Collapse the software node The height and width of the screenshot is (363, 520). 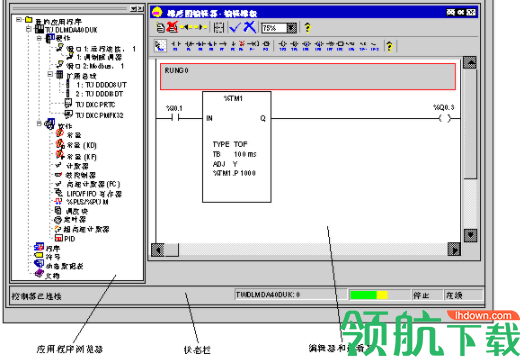tap(39, 123)
